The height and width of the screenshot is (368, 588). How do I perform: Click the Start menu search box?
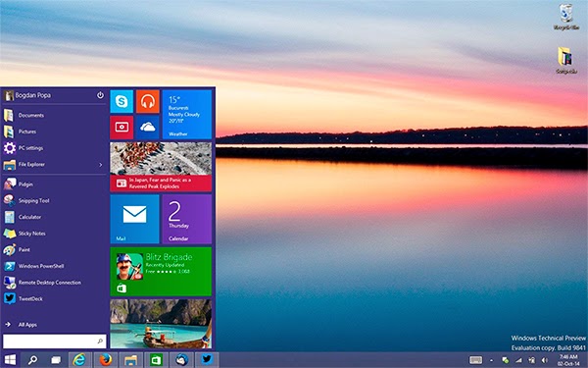54,341
